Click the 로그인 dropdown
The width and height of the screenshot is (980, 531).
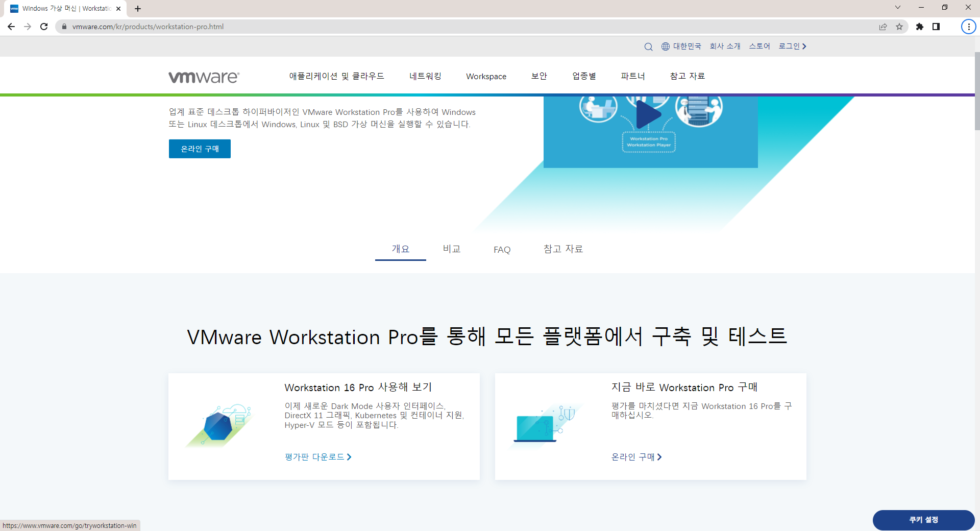[x=792, y=46]
